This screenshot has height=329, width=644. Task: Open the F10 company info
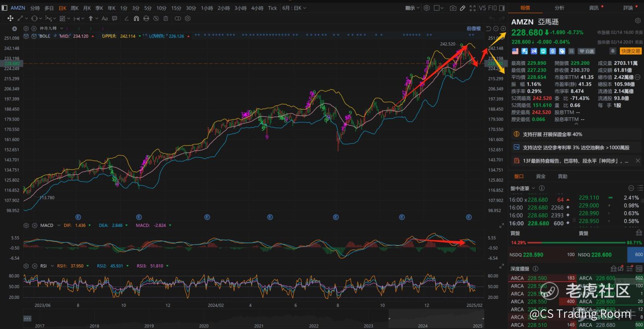pos(492,8)
